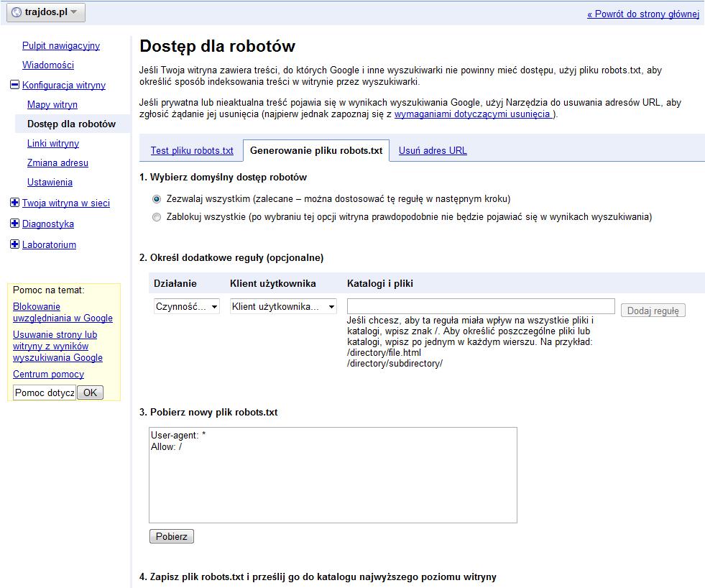Select 'Generowanie pliku robots.txt' tab

(x=316, y=151)
